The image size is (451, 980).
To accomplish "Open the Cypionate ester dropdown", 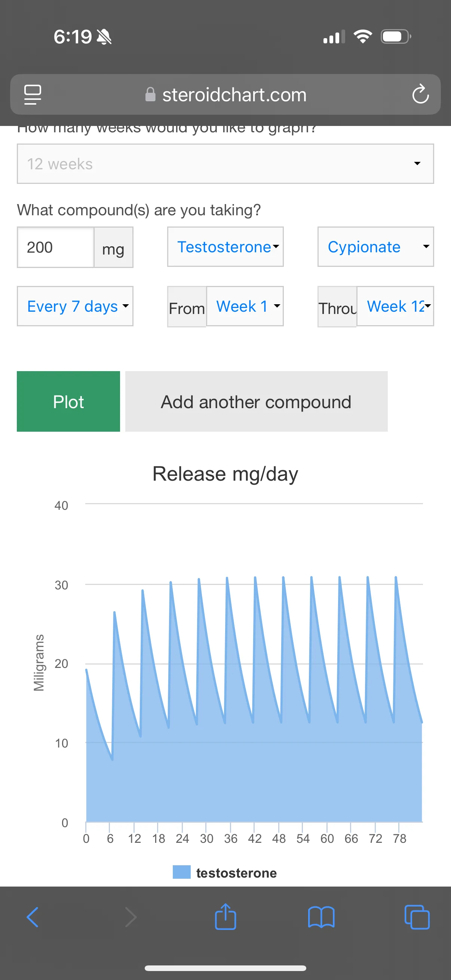I will (x=375, y=247).
